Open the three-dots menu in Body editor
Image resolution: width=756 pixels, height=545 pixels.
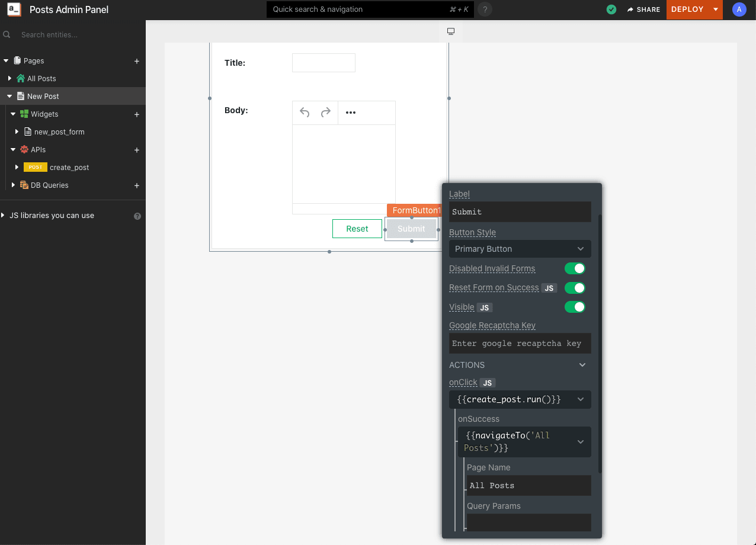point(351,113)
